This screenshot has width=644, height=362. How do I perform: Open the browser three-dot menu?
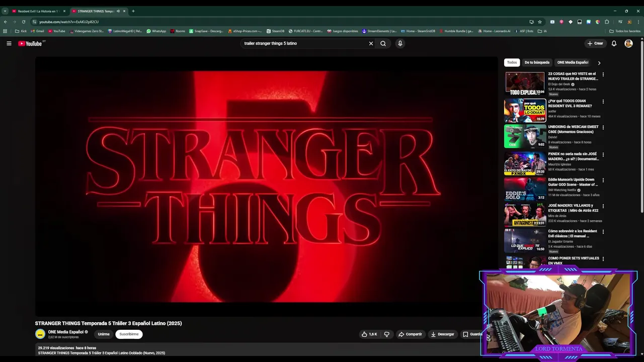point(638,22)
